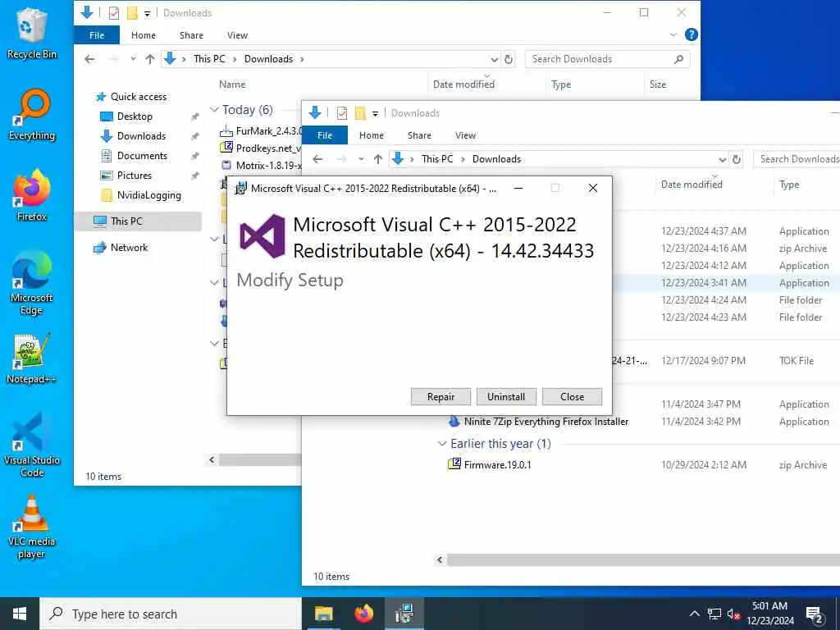The width and height of the screenshot is (840, 630).
Task: Click the Windows Start button
Action: [20, 614]
